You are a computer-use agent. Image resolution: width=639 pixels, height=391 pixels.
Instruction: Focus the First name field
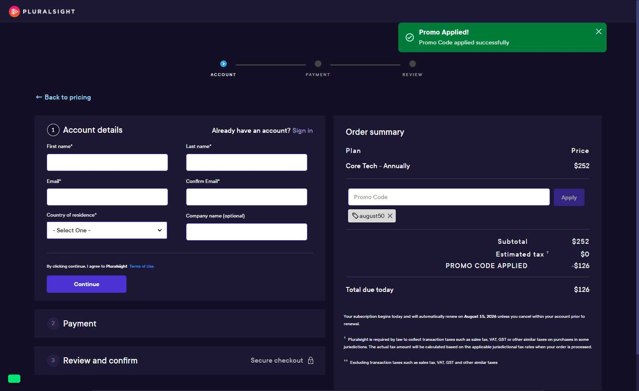click(107, 162)
